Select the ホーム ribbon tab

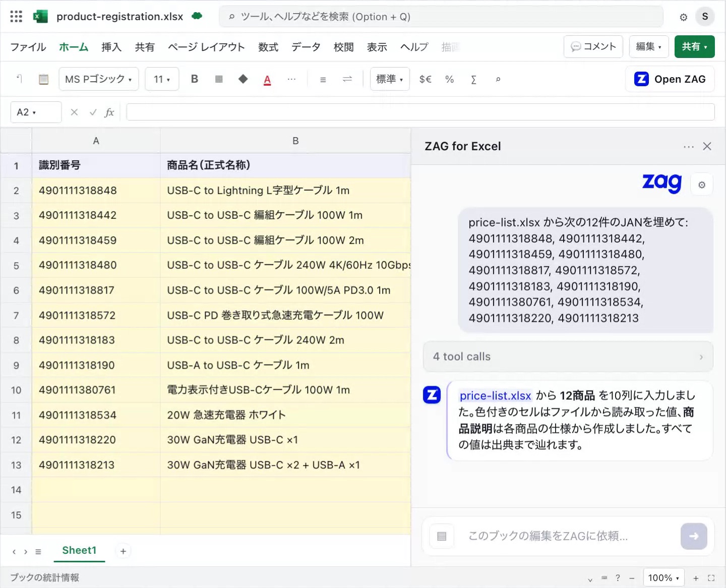[x=74, y=47]
